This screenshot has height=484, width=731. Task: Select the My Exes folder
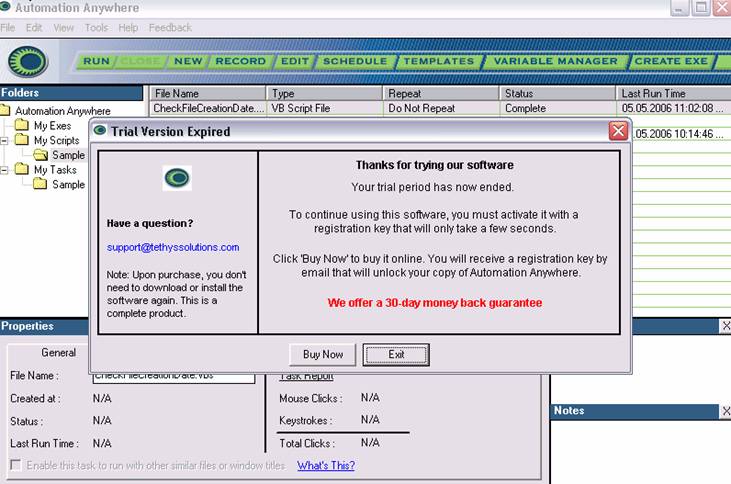coord(52,125)
